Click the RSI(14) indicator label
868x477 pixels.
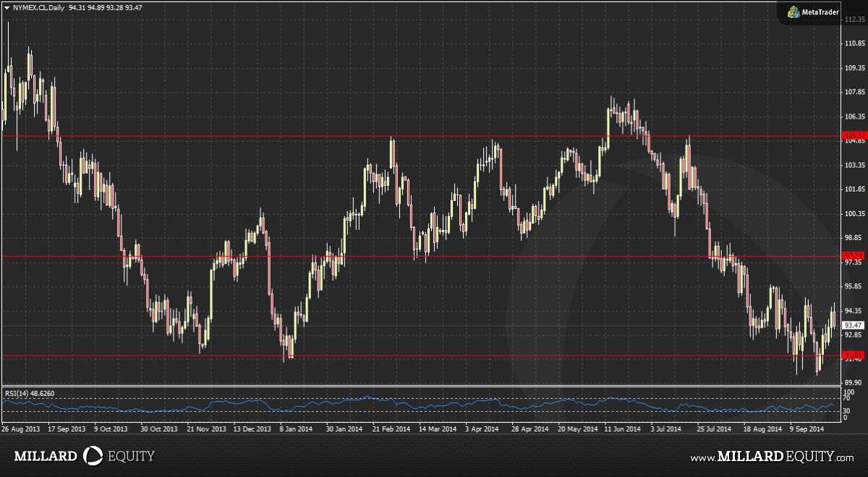coord(29,393)
